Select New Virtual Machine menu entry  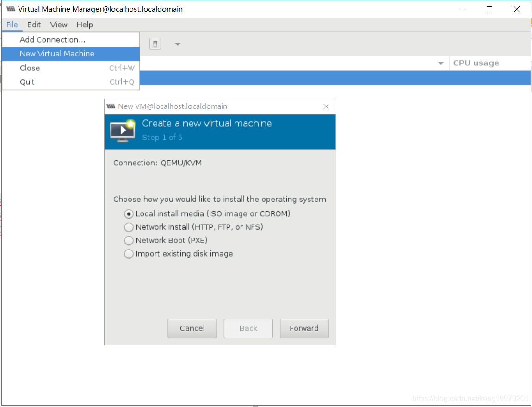(x=71, y=54)
